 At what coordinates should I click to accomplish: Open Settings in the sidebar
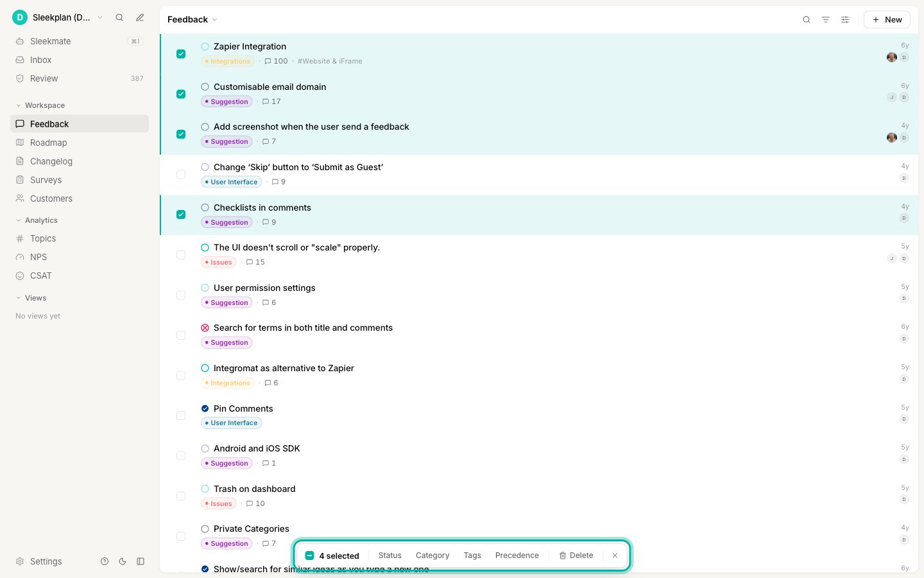39,561
